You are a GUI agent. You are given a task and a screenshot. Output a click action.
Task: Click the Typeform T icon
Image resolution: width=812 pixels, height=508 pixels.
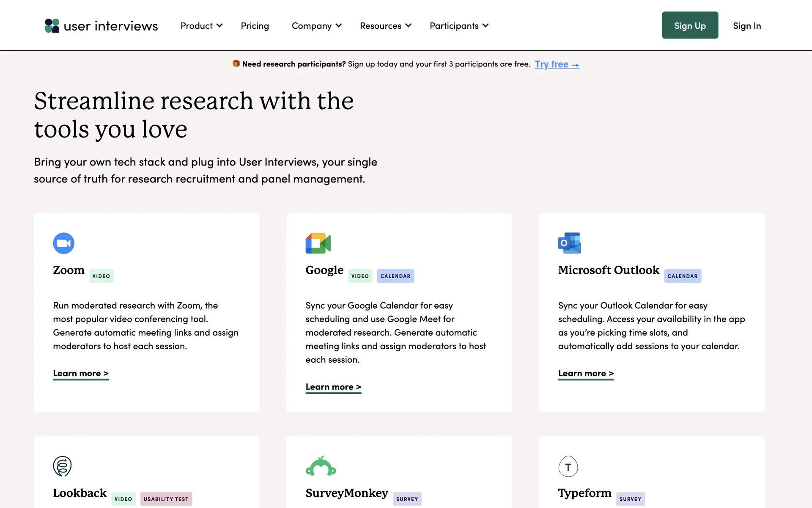[568, 467]
